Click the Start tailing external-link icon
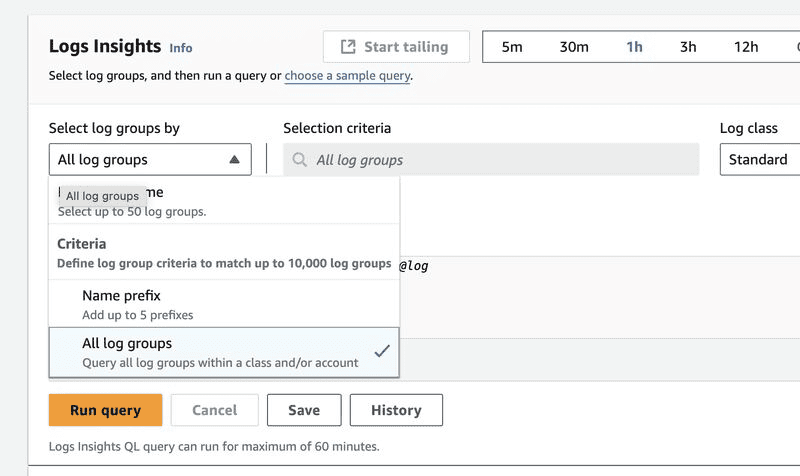The width and height of the screenshot is (800, 476). 348,47
